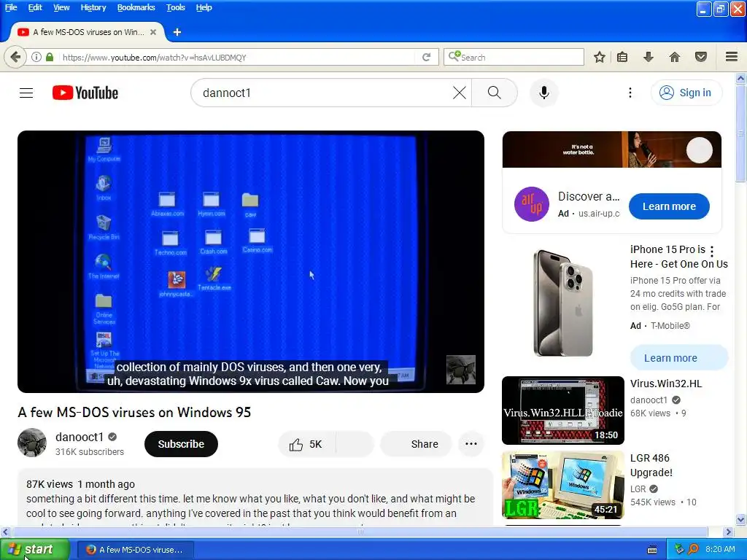The image size is (747, 560).
Task: Click the Firefox Search field
Action: click(x=514, y=57)
